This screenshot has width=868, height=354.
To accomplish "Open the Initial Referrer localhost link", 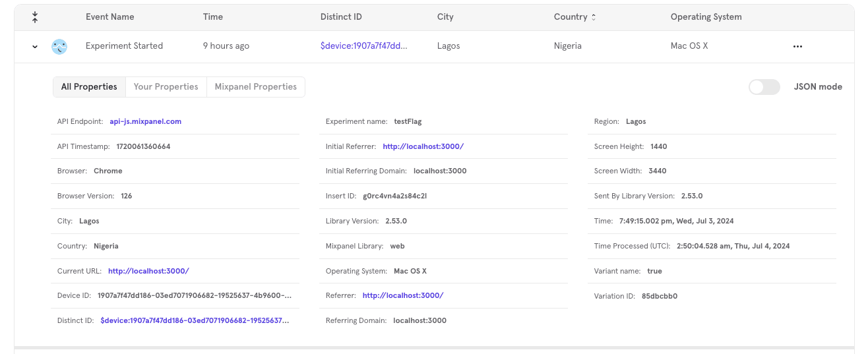I will pos(423,146).
